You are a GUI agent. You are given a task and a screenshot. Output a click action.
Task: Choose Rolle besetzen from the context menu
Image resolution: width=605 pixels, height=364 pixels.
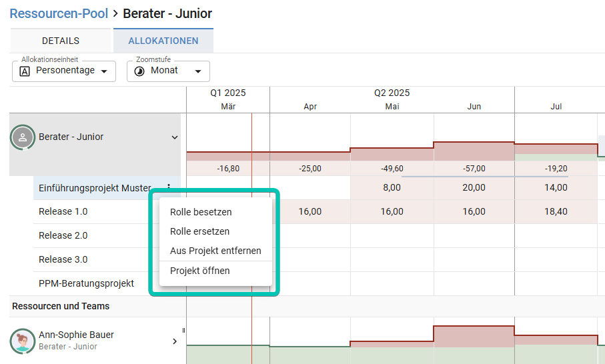(201, 212)
